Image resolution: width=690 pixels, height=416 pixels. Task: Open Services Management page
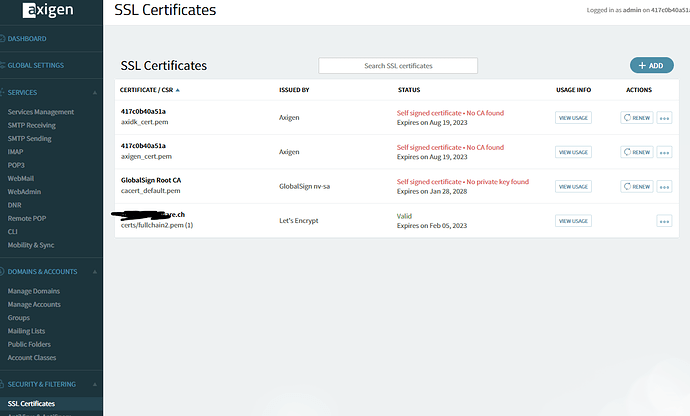pyautogui.click(x=40, y=112)
